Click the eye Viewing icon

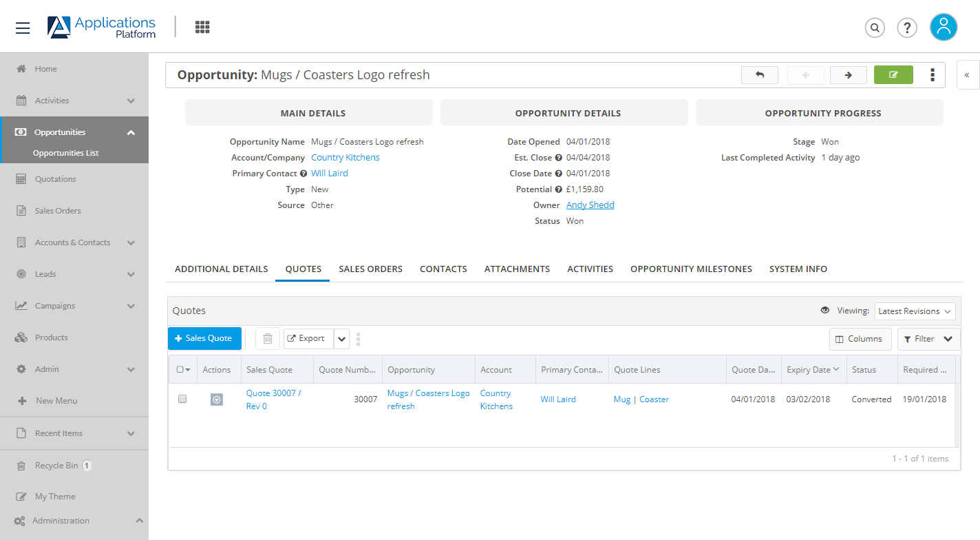click(x=825, y=311)
